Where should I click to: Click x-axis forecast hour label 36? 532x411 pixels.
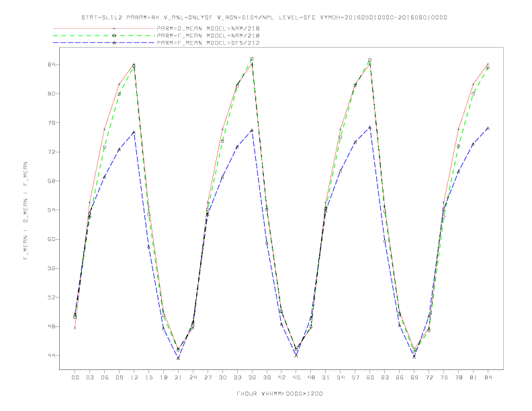click(252, 377)
